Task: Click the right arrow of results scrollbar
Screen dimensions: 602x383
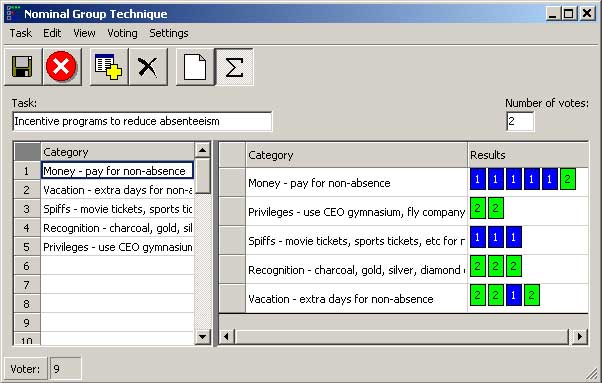Action: [580, 337]
